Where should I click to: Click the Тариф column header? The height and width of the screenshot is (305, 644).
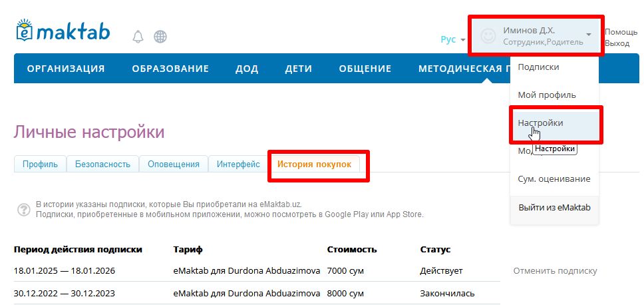pyautogui.click(x=188, y=250)
